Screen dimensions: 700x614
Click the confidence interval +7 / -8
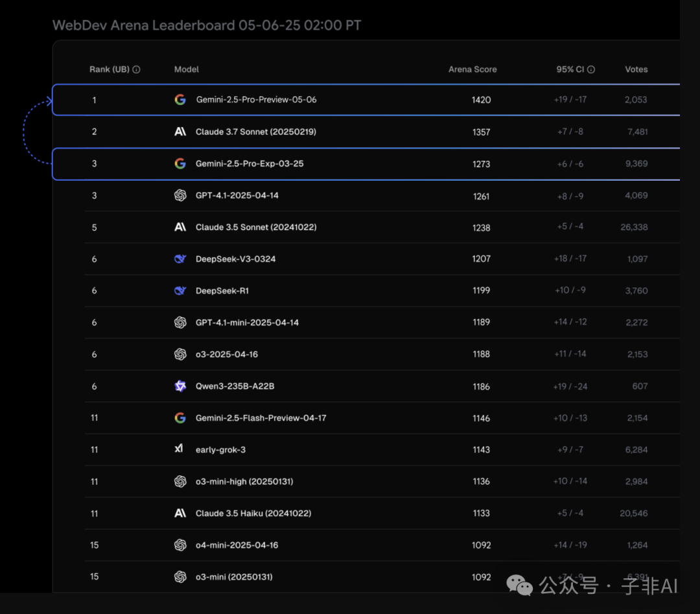[x=570, y=132]
